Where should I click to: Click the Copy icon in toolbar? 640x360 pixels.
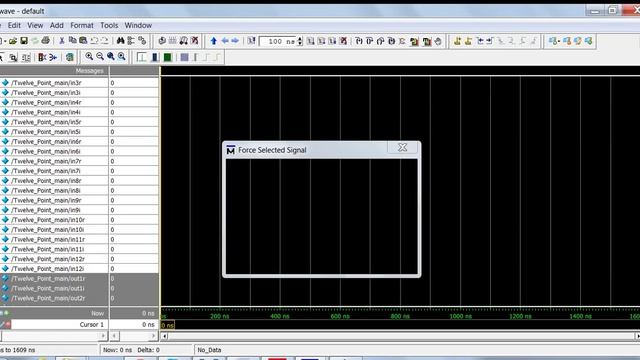click(73, 41)
